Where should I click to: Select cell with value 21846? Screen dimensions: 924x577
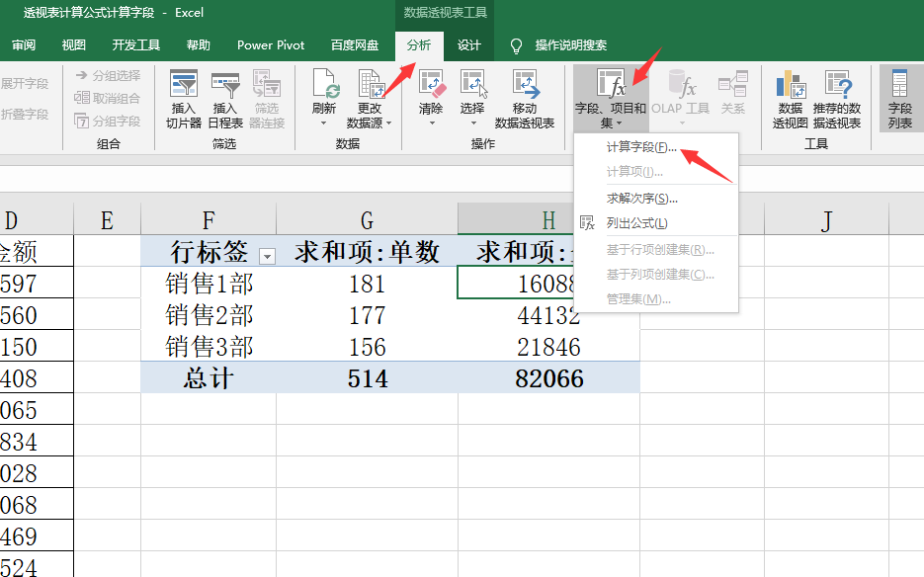tap(548, 346)
